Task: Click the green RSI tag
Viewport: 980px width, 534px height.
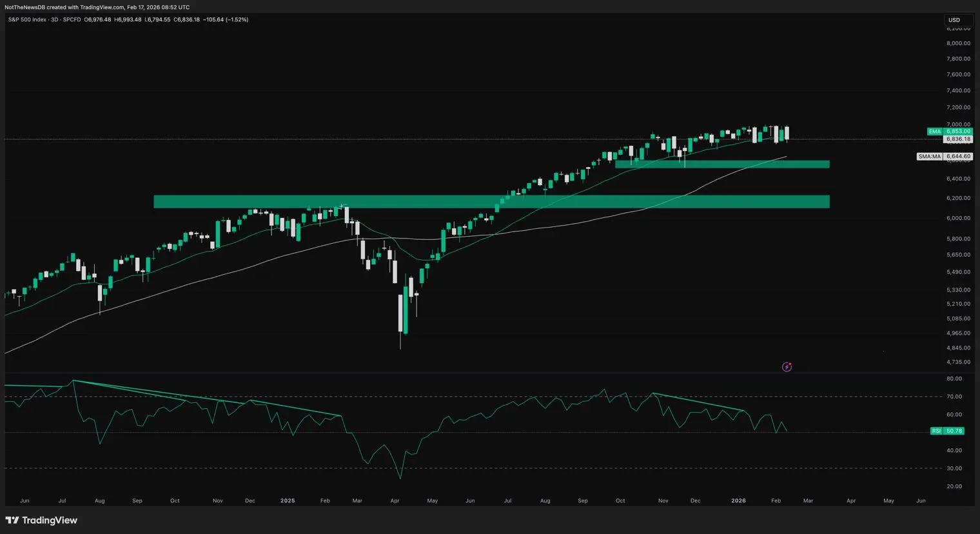Action: [x=937, y=431]
